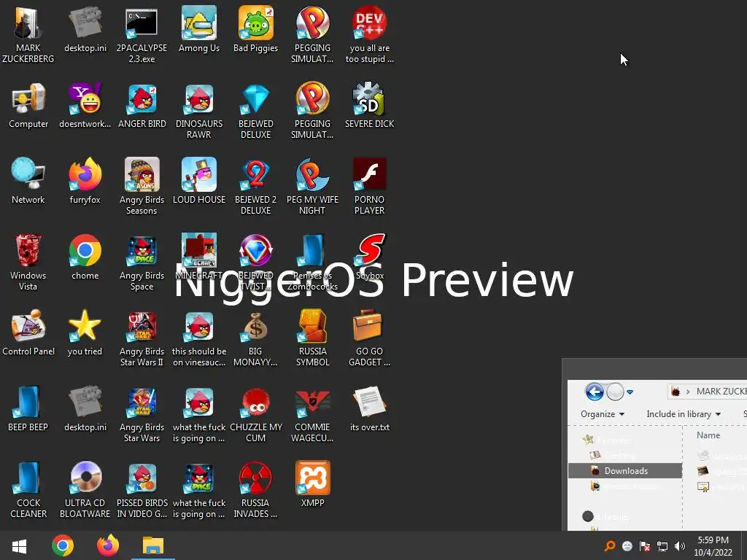Image resolution: width=747 pixels, height=560 pixels.
Task: Open the clock showing 5:59 PM
Action: pyautogui.click(x=713, y=546)
